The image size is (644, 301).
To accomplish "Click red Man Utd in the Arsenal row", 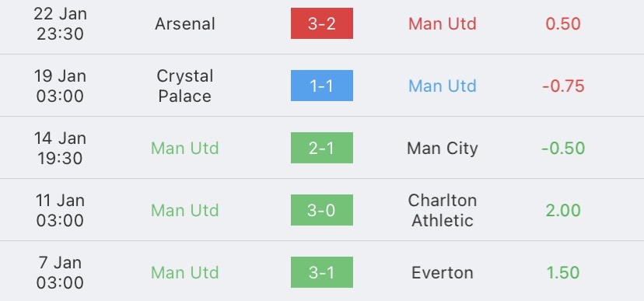I will coord(443,24).
